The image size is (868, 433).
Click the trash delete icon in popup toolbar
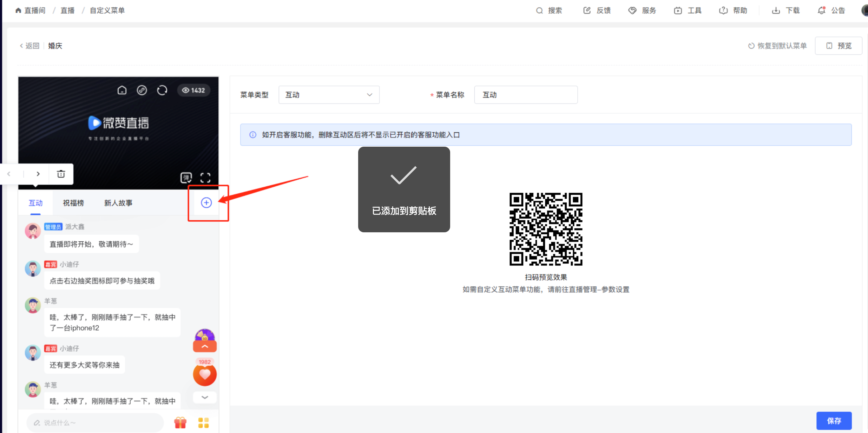coord(61,174)
